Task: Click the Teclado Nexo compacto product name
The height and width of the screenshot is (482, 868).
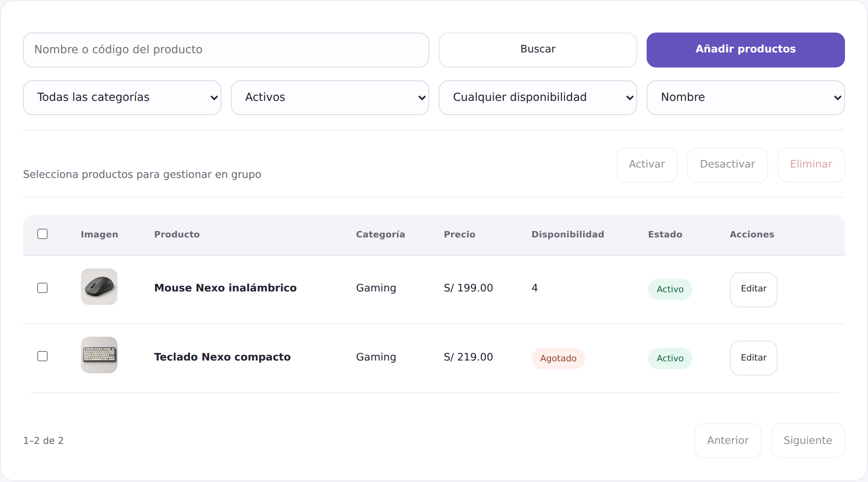Action: click(x=222, y=357)
